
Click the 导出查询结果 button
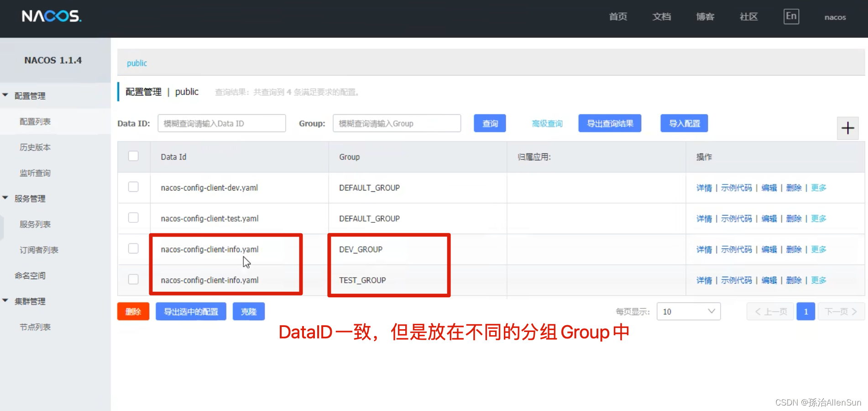[x=610, y=123]
